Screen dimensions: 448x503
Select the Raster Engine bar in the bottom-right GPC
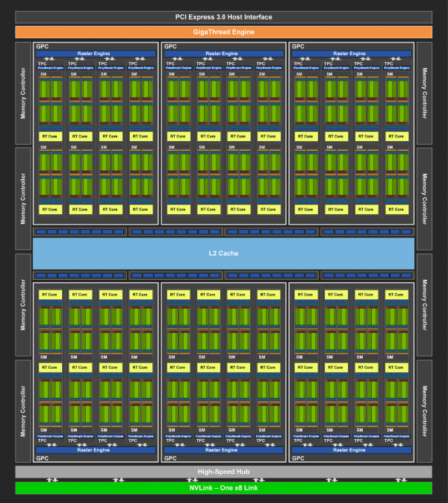coord(352,450)
